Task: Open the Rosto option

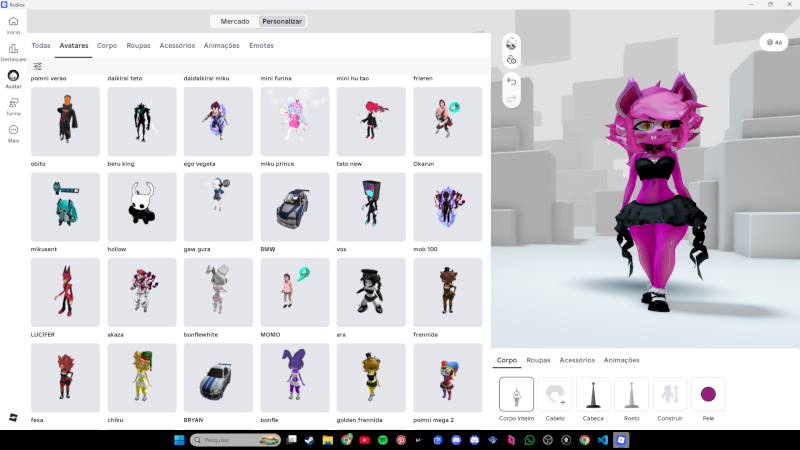Action: pyautogui.click(x=632, y=394)
